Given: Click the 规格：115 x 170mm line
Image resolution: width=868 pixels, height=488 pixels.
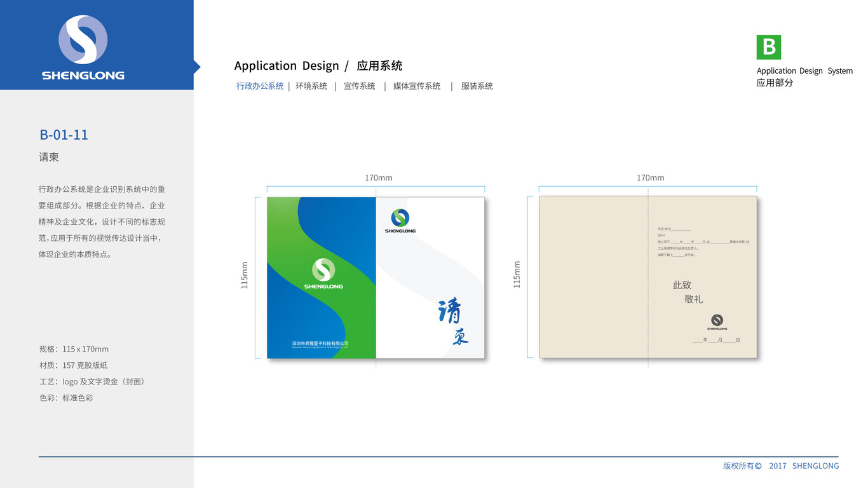Looking at the screenshot, I should click(x=74, y=349).
